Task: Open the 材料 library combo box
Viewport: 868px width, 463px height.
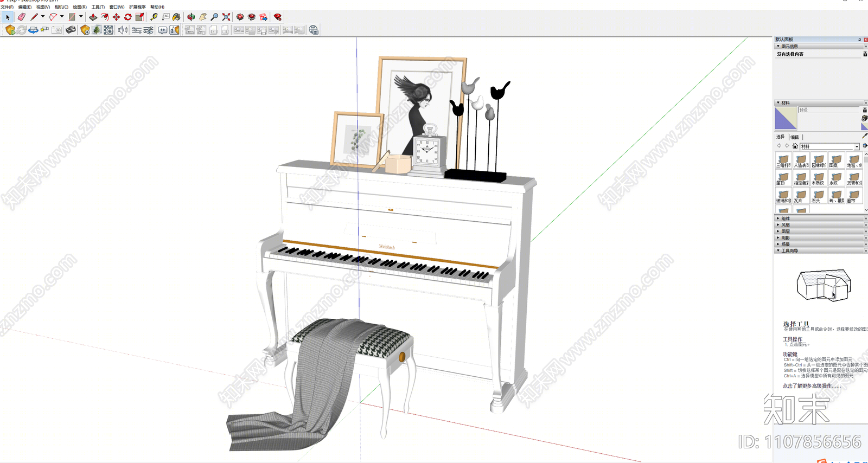Action: [x=829, y=146]
